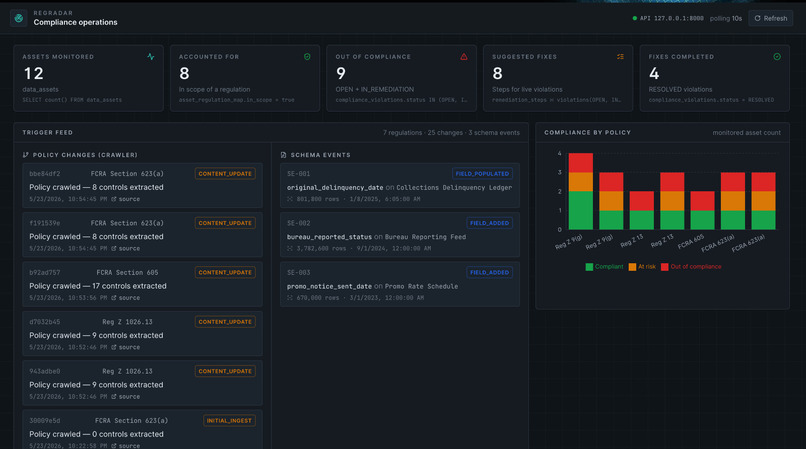The image size is (806, 449).
Task: Click the INITIAL_INGEST badge on 30009e5d entry
Action: (x=229, y=421)
